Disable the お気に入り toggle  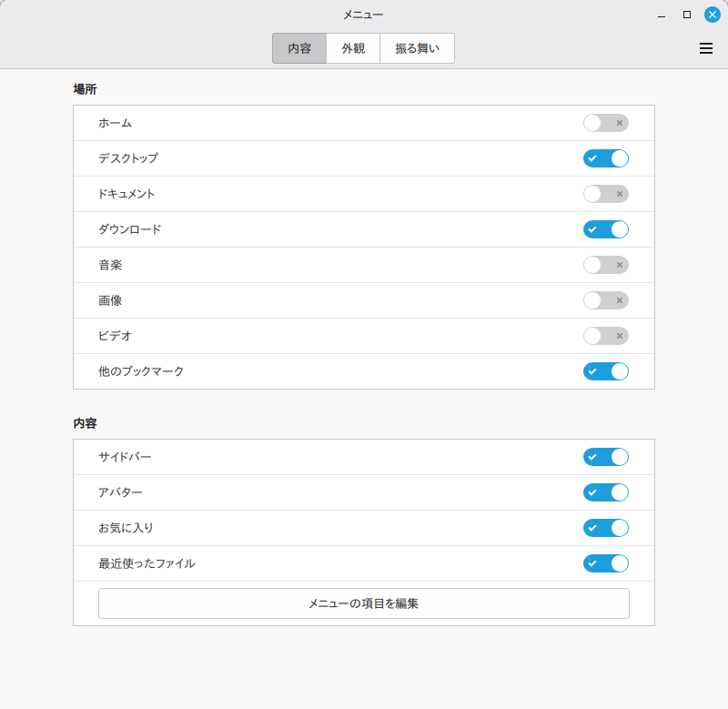605,528
